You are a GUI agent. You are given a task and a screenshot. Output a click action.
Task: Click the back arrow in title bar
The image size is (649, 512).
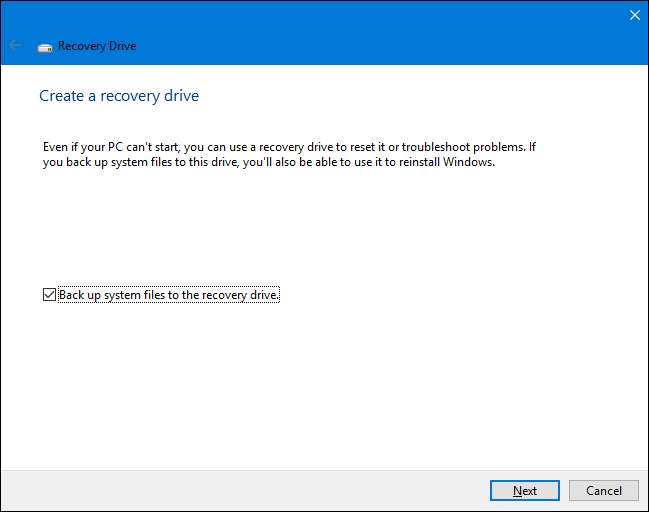pyautogui.click(x=15, y=46)
